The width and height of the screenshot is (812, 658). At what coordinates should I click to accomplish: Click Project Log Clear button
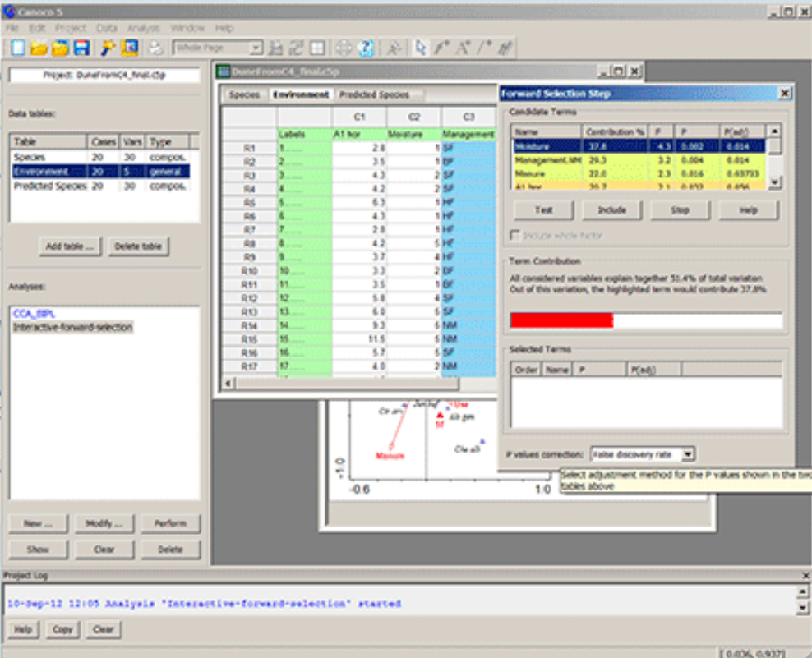(103, 629)
